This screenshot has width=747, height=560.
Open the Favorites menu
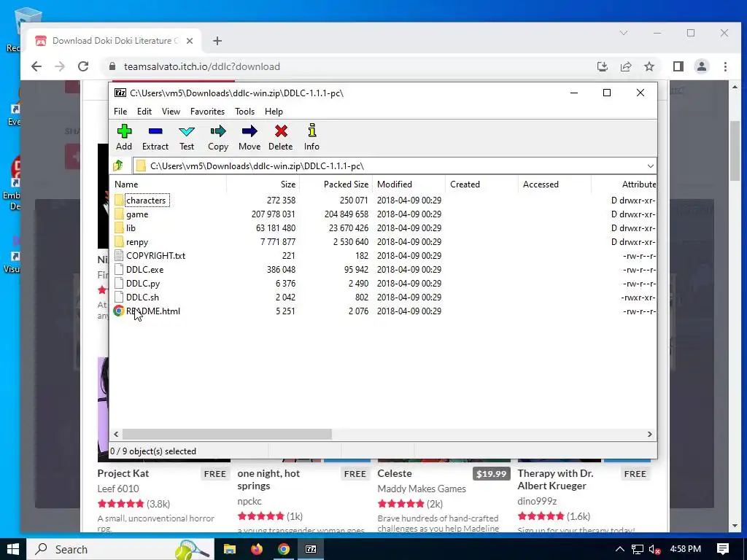[x=207, y=112]
